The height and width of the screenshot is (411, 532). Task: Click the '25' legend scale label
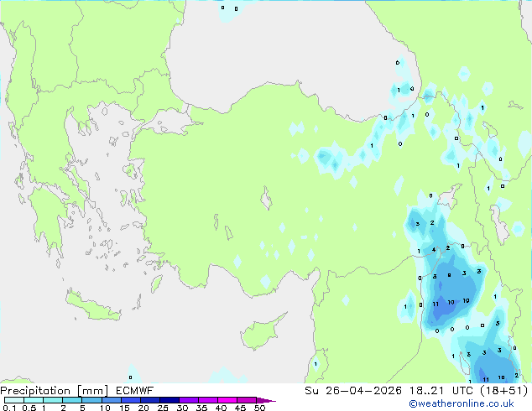pyautogui.click(x=163, y=408)
